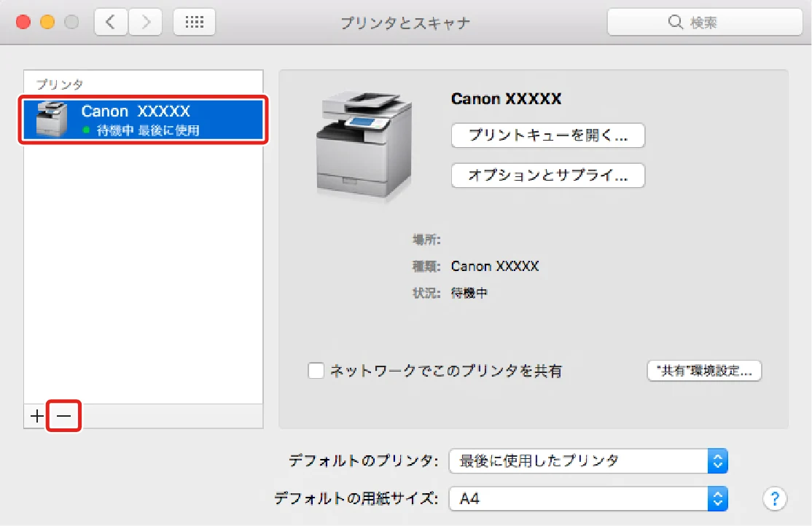Open オプションとサプライ options button
812x526 pixels.
click(x=548, y=176)
